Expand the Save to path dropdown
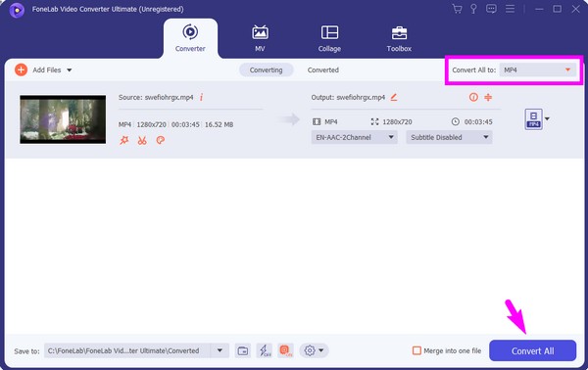 [x=220, y=350]
